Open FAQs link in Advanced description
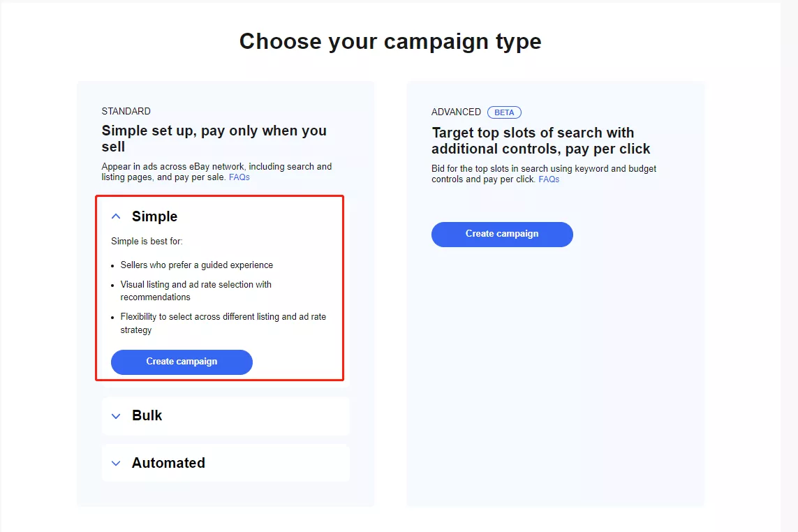The width and height of the screenshot is (798, 532). click(549, 179)
